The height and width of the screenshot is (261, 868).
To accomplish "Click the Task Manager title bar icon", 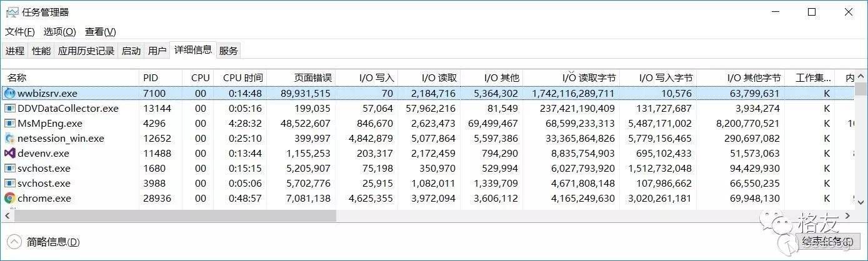I will (x=11, y=12).
